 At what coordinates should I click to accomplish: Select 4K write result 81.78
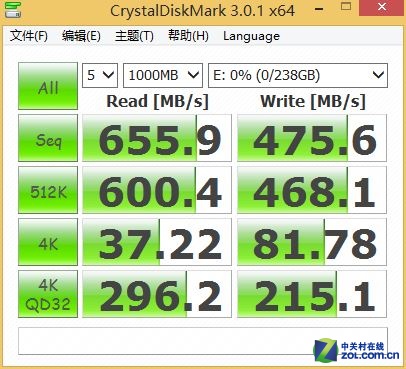coord(312,242)
